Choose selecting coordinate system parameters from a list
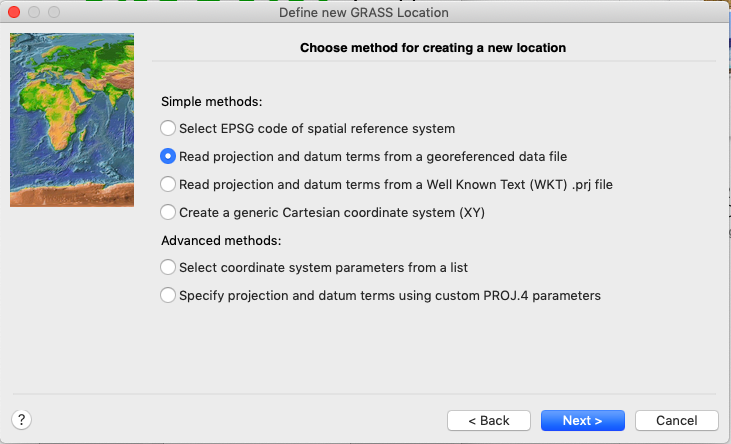This screenshot has height=444, width=731. click(168, 267)
